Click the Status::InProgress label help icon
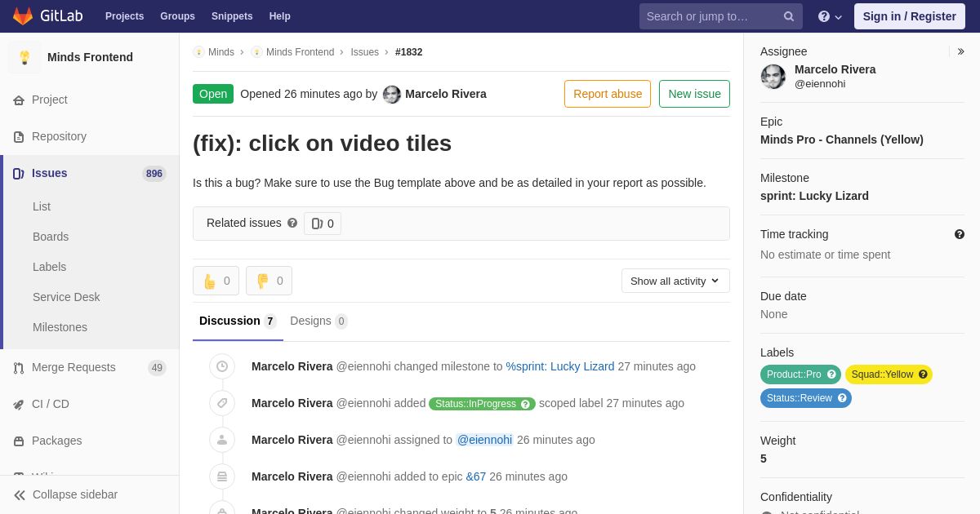 [x=526, y=404]
